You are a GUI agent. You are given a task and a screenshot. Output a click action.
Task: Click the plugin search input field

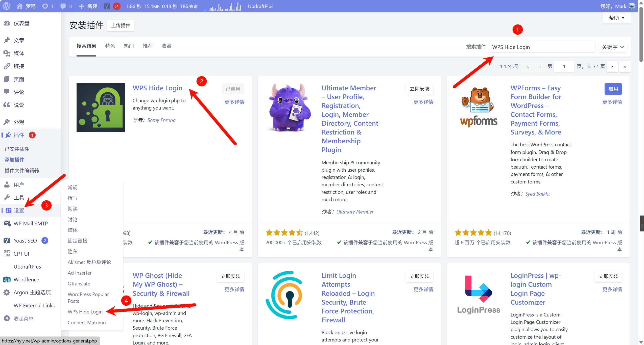tap(542, 47)
